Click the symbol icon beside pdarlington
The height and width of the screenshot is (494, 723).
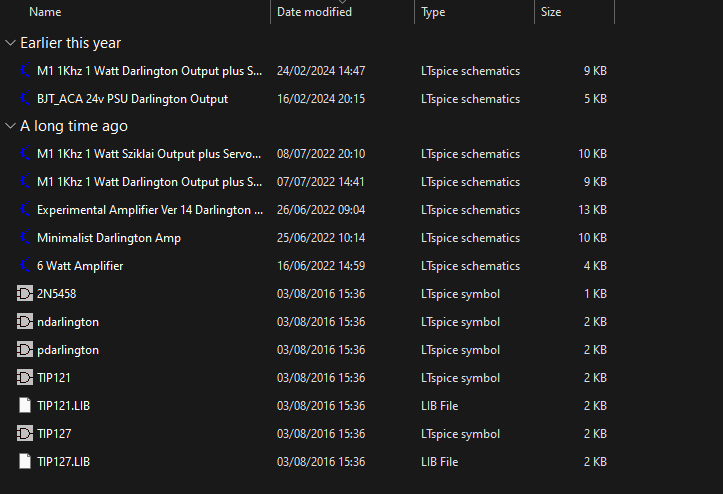(25, 350)
